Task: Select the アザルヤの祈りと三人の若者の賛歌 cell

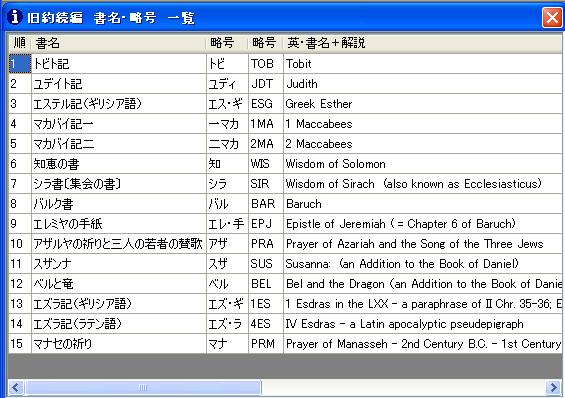Action: 119,244
